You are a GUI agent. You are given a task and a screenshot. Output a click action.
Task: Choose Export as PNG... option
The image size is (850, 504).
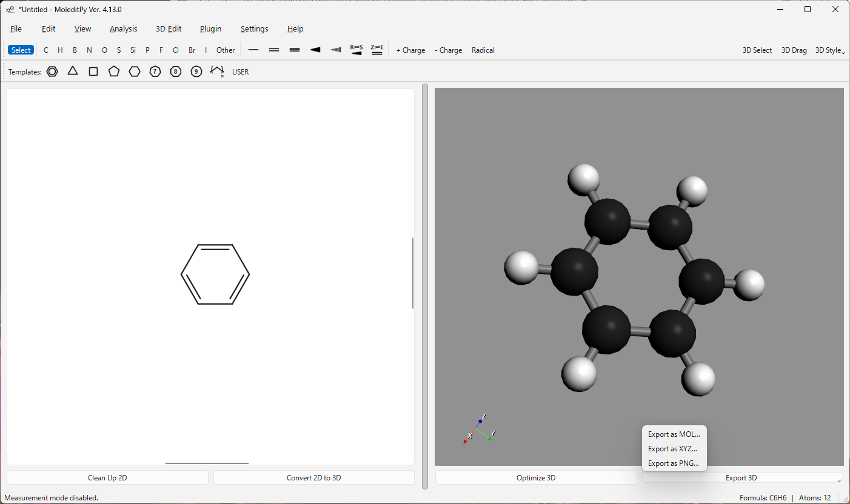tap(674, 463)
